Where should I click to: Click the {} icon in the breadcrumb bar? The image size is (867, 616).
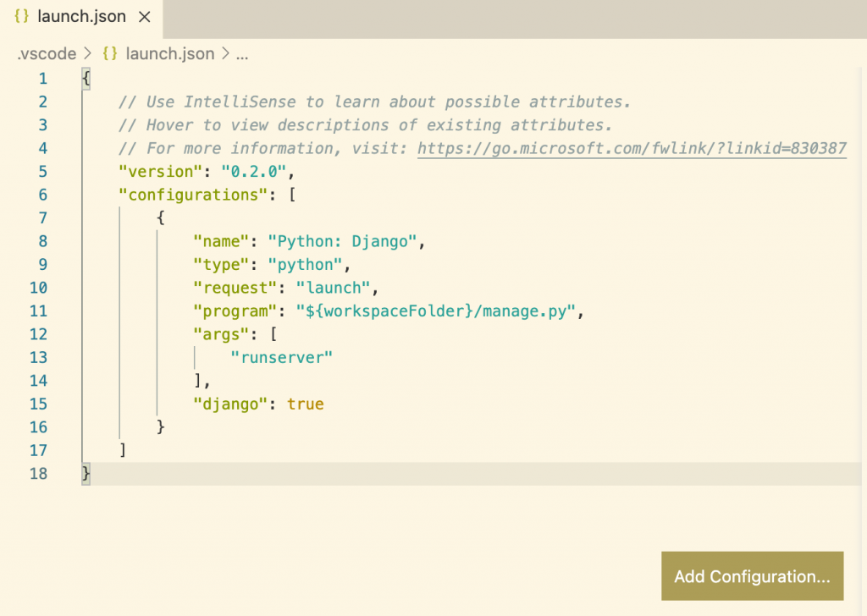pos(108,53)
